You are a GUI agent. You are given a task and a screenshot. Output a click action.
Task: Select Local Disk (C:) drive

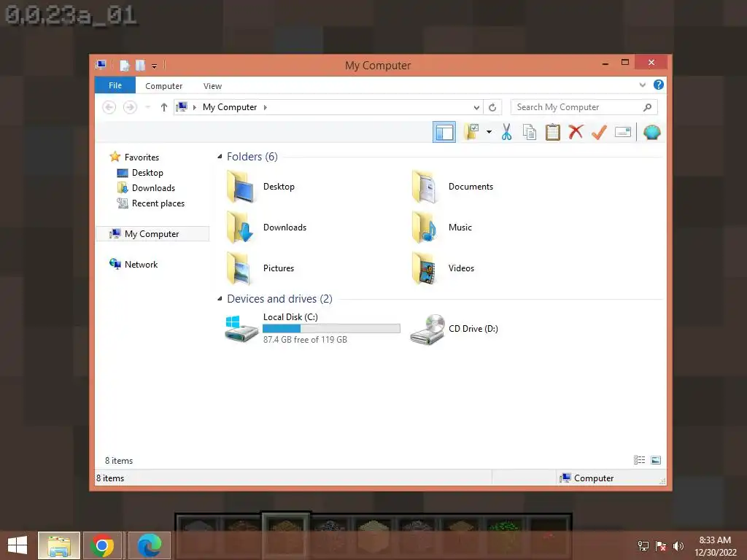[x=312, y=328]
